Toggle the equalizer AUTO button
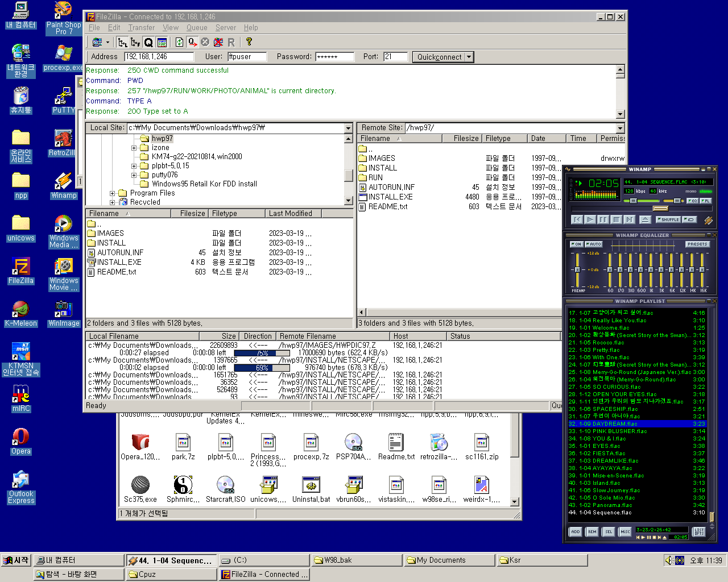 point(593,244)
